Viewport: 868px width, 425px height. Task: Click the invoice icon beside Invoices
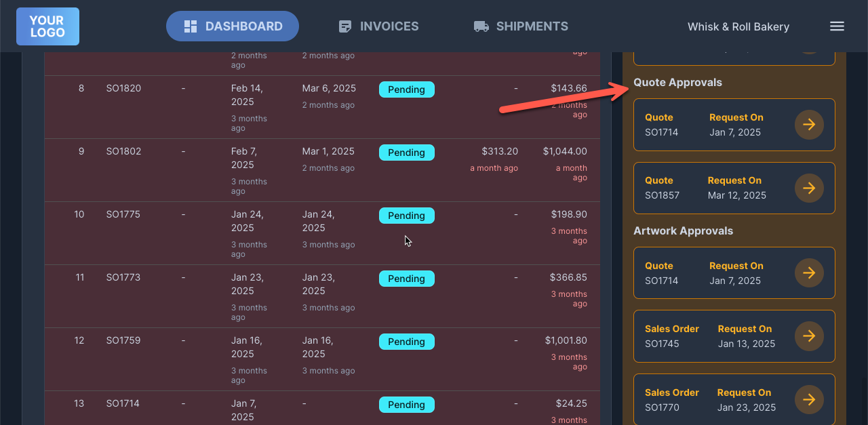345,26
